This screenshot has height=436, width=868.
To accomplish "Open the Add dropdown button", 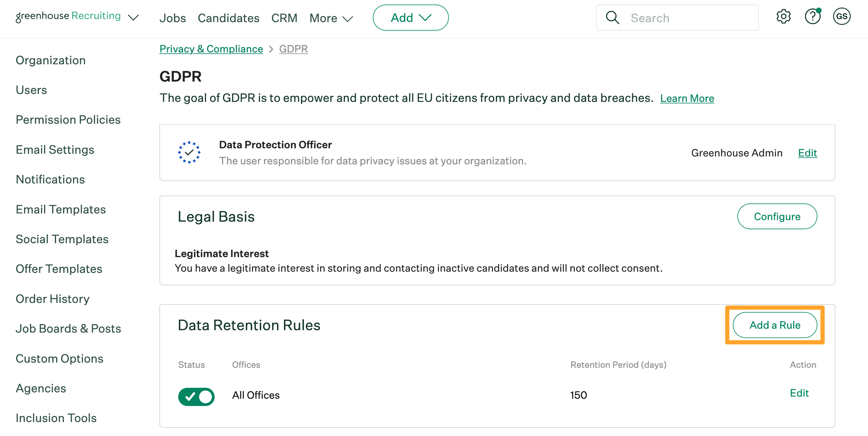I will (x=410, y=18).
